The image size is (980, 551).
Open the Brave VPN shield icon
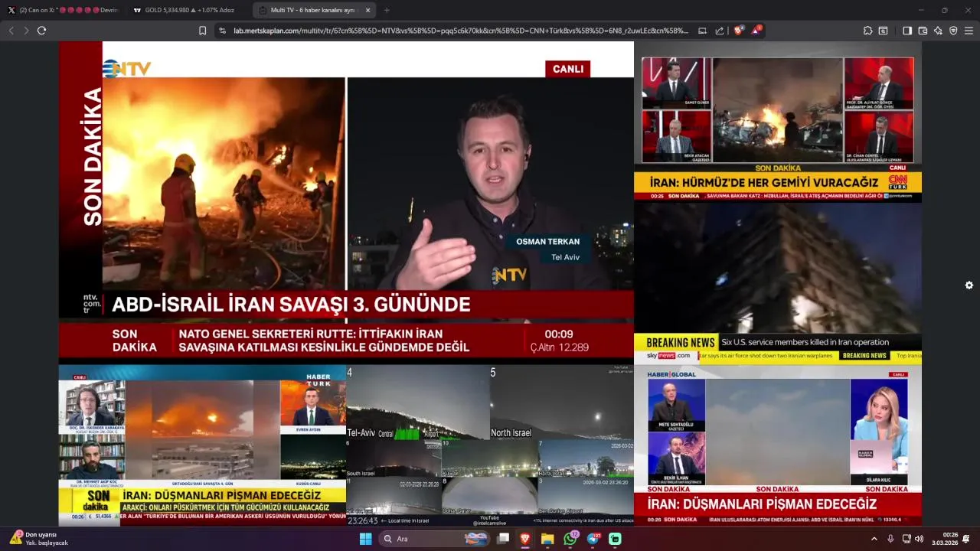(x=953, y=31)
